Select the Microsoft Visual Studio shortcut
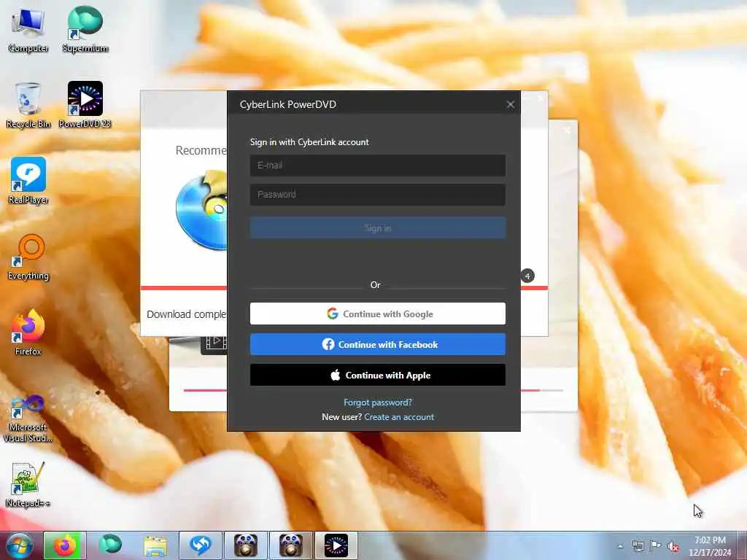This screenshot has height=560, width=747. pos(28,419)
